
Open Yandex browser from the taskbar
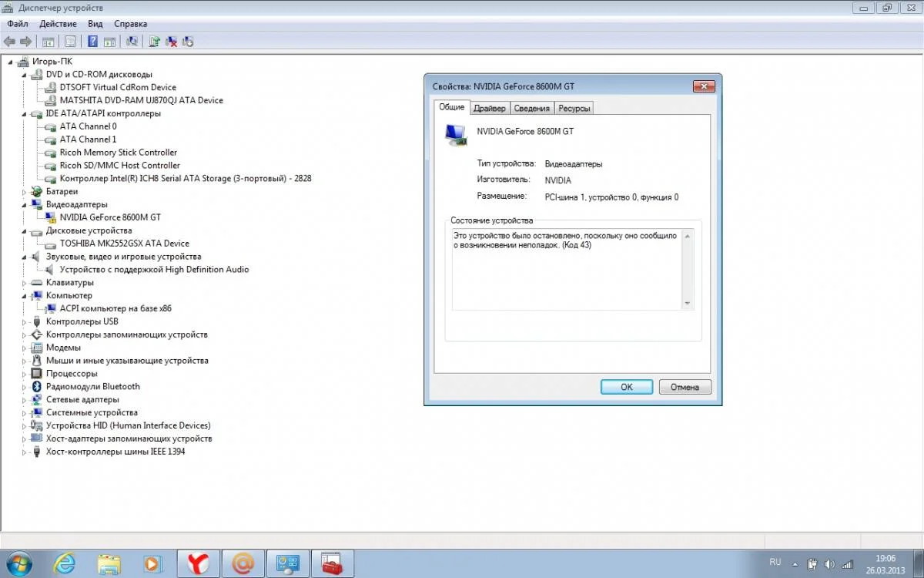(x=199, y=564)
